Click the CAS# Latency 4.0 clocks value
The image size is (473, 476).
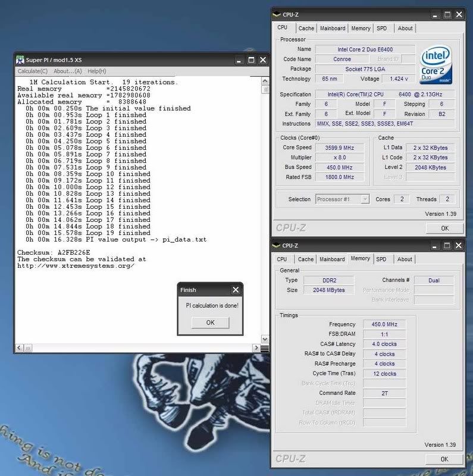point(384,344)
